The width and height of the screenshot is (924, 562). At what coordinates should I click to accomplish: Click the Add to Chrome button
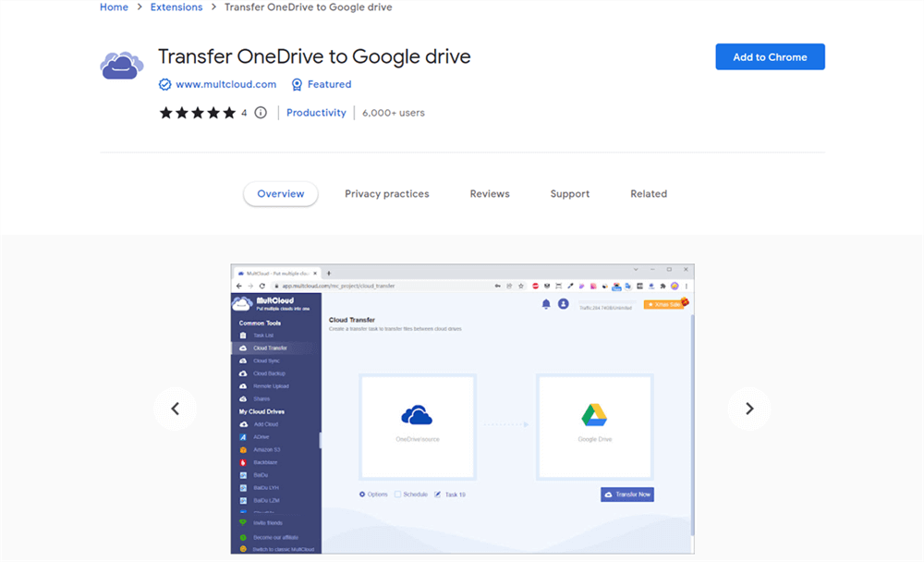[770, 56]
